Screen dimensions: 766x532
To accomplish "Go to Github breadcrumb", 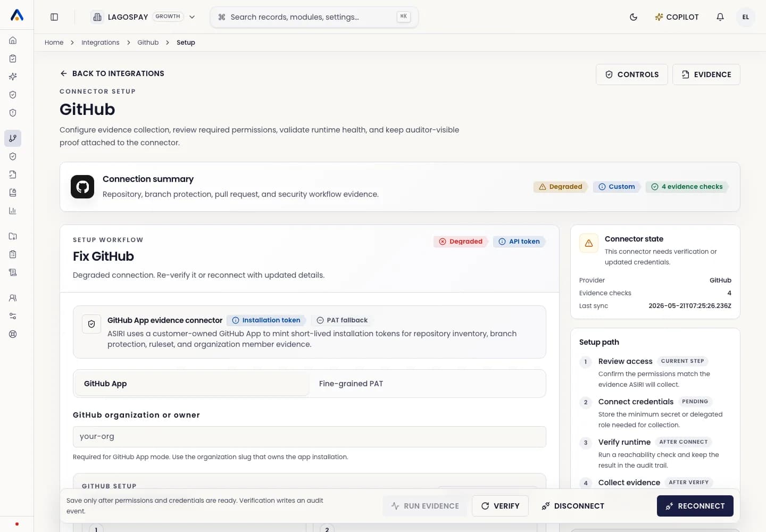I will pos(148,43).
